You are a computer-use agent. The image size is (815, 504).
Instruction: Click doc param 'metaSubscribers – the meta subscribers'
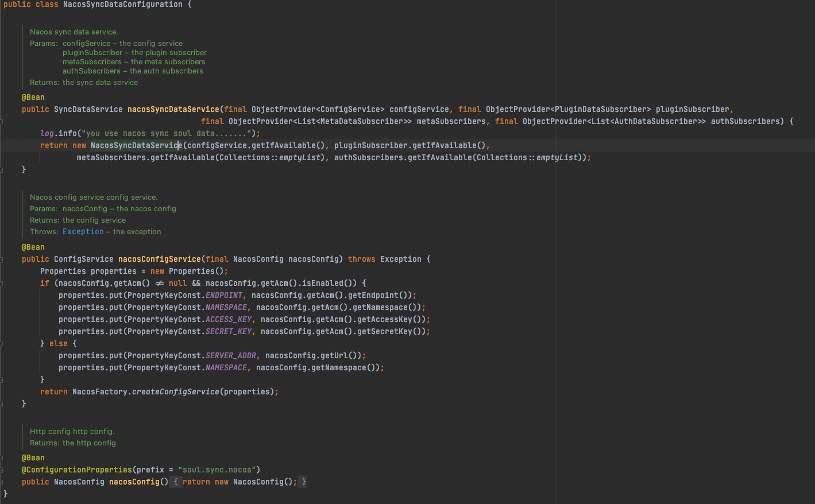pos(134,61)
